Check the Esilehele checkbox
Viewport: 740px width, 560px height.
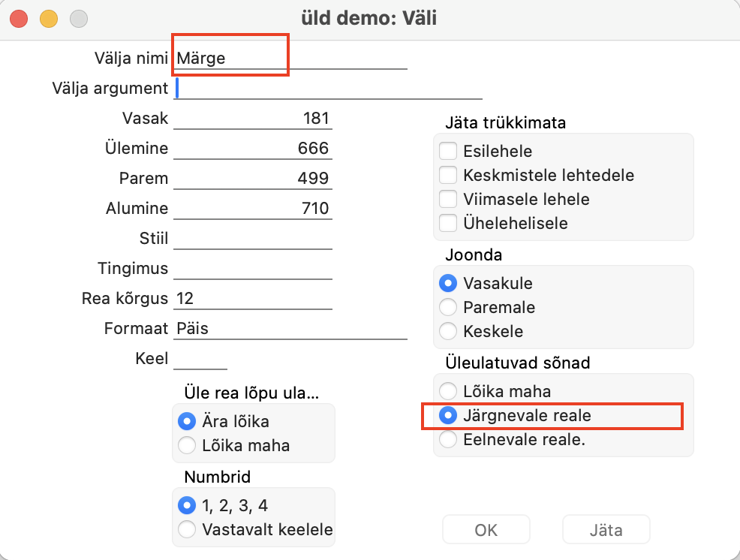coord(448,151)
